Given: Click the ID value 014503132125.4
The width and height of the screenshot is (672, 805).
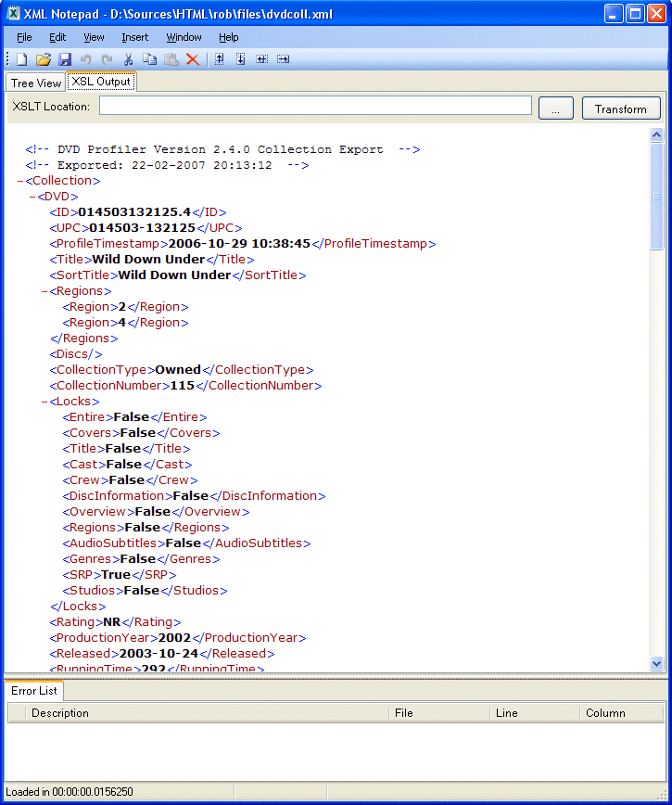Looking at the screenshot, I should [x=134, y=212].
